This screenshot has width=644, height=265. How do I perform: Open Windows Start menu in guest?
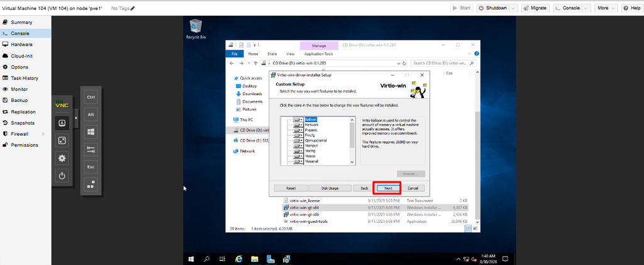191,259
